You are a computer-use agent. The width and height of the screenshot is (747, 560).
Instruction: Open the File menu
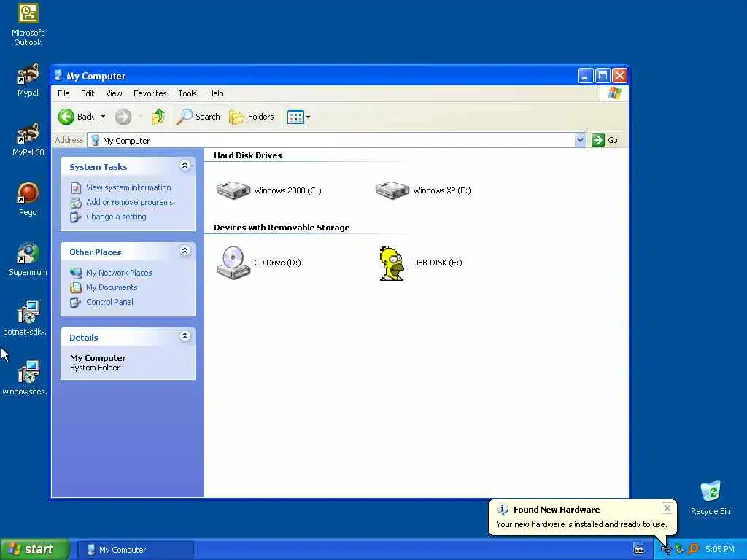tap(63, 93)
